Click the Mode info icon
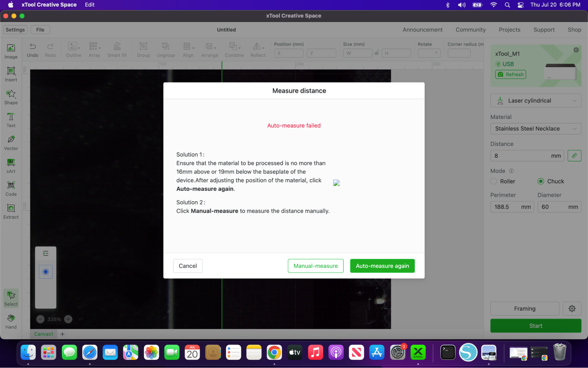Screen dimensions: 588x368 (x=511, y=171)
